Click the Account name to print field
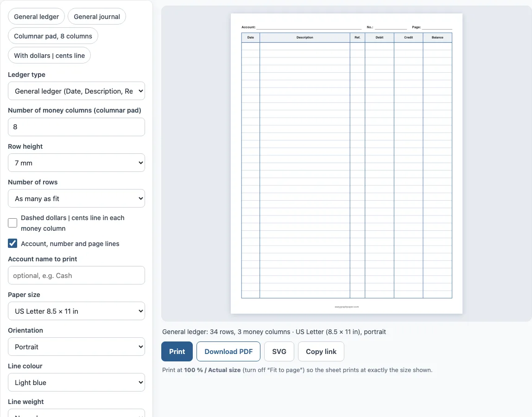The width and height of the screenshot is (532, 417). 76,276
